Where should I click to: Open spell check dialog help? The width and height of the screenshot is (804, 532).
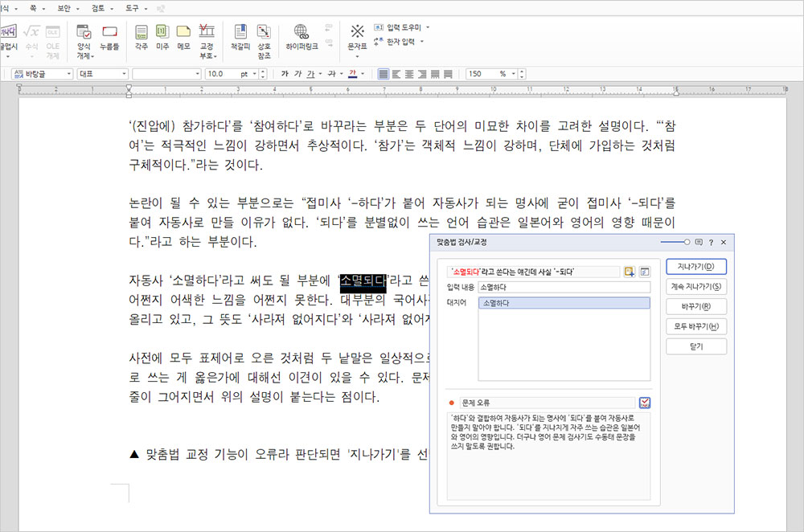(711, 243)
